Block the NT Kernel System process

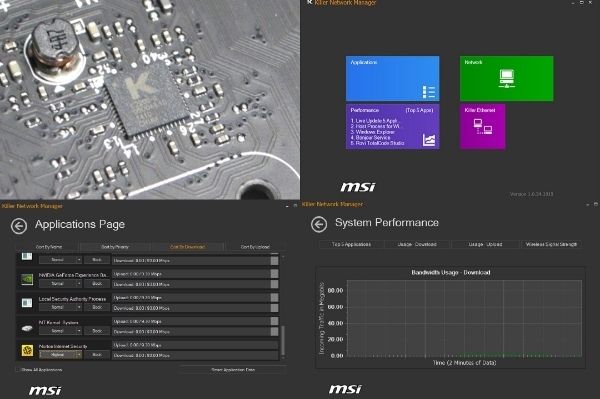[x=97, y=331]
